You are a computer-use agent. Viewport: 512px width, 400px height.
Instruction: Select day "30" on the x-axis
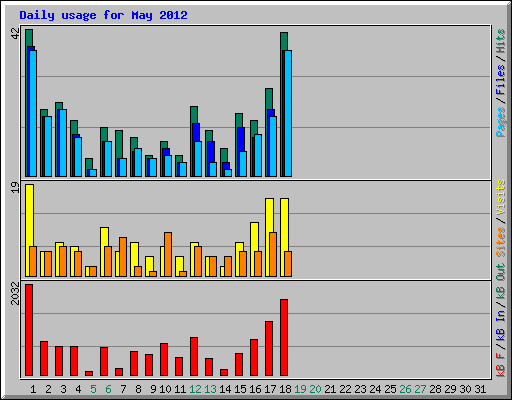point(465,389)
